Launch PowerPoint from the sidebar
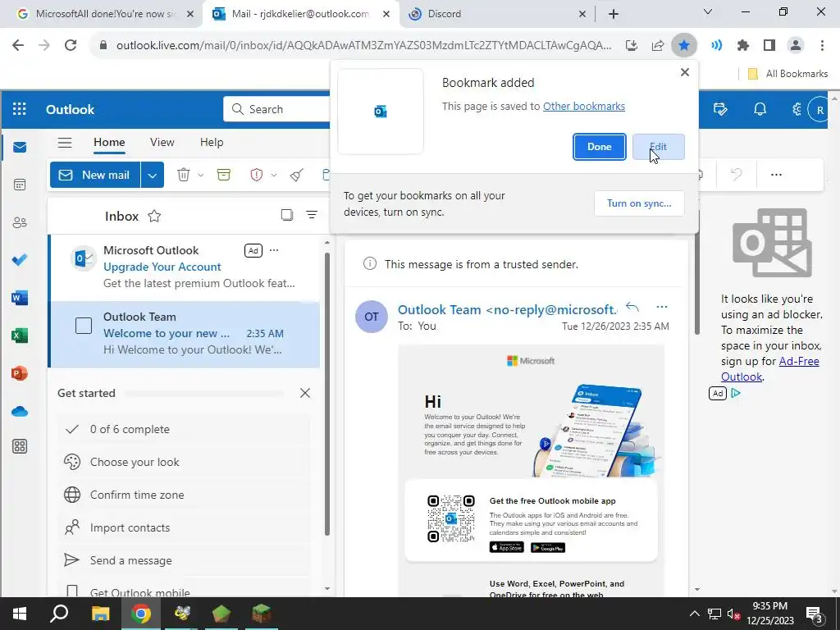 20,373
